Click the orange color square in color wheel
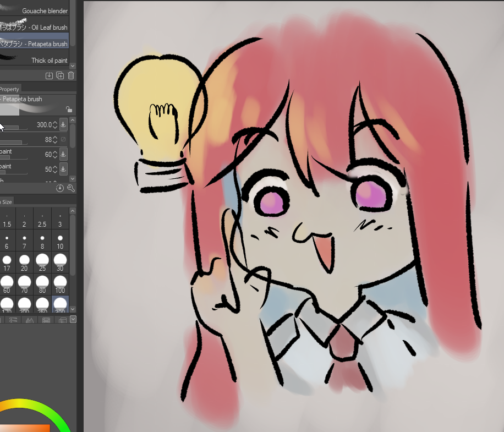Image resolution: width=504 pixels, height=432 pixels. point(25,428)
